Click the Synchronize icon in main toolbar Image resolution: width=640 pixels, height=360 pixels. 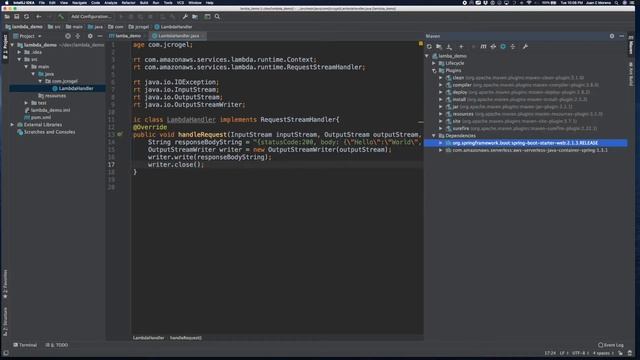(27, 17)
